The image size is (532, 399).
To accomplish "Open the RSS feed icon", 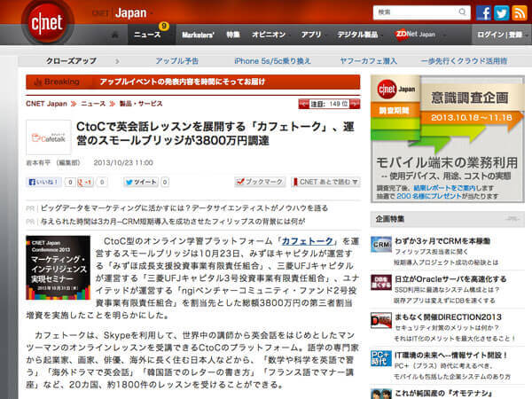I will click(x=519, y=13).
